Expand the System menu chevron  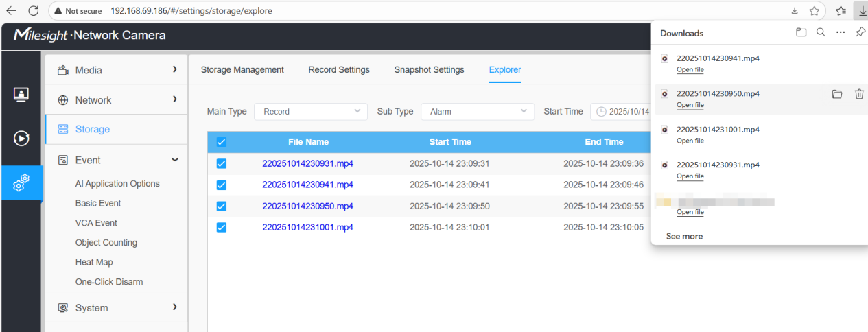(x=175, y=307)
